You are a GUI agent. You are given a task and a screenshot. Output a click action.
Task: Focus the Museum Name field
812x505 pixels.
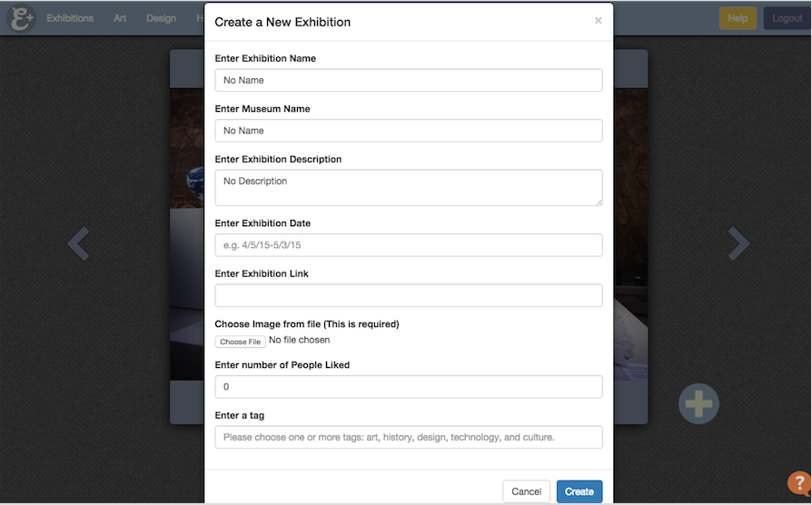(x=409, y=131)
